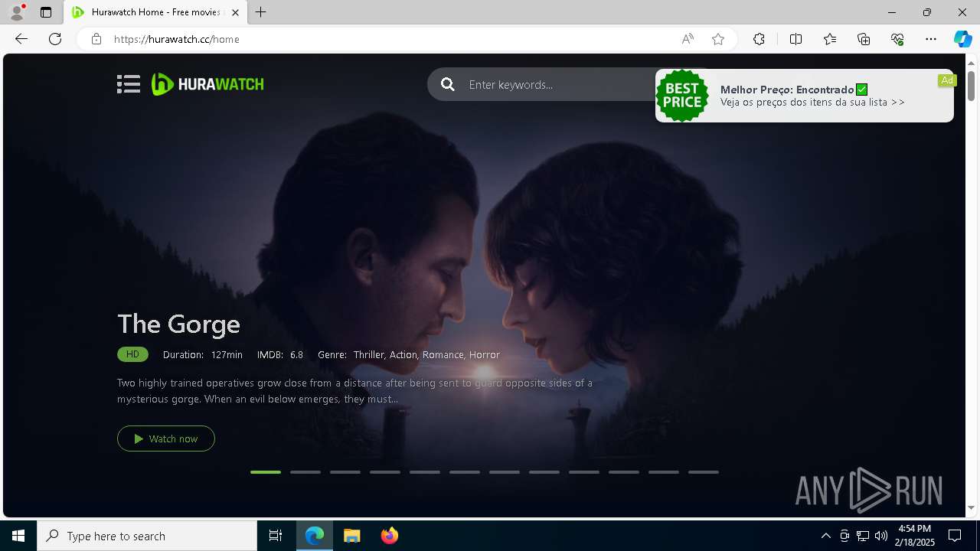Open the Favorites list
This screenshot has height=551, width=980.
(x=830, y=39)
